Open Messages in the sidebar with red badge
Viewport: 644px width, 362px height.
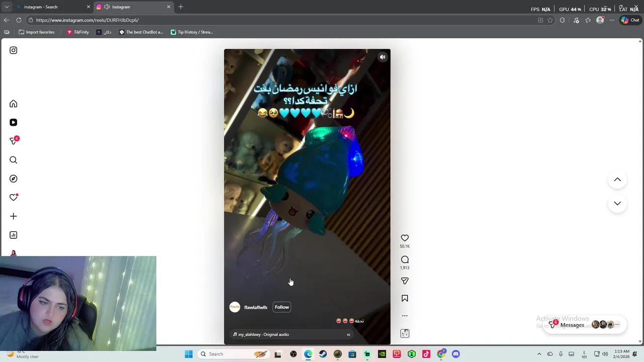[x=14, y=141]
